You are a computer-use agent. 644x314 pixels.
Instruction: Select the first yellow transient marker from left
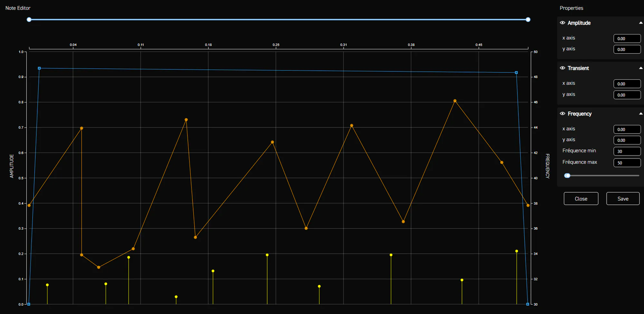coord(47,285)
